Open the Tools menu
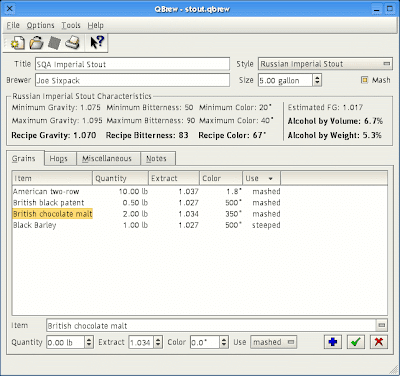Viewport: 400px width, 376px height. pyautogui.click(x=71, y=25)
